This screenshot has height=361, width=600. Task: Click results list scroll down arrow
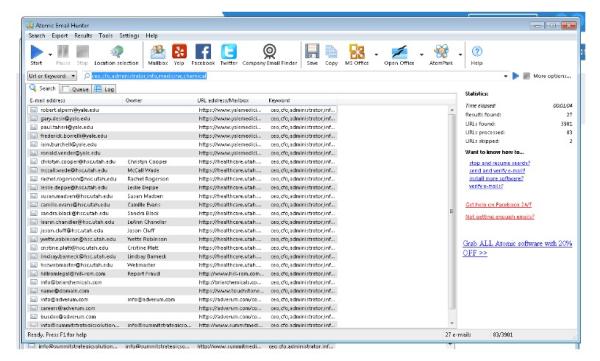[452, 323]
